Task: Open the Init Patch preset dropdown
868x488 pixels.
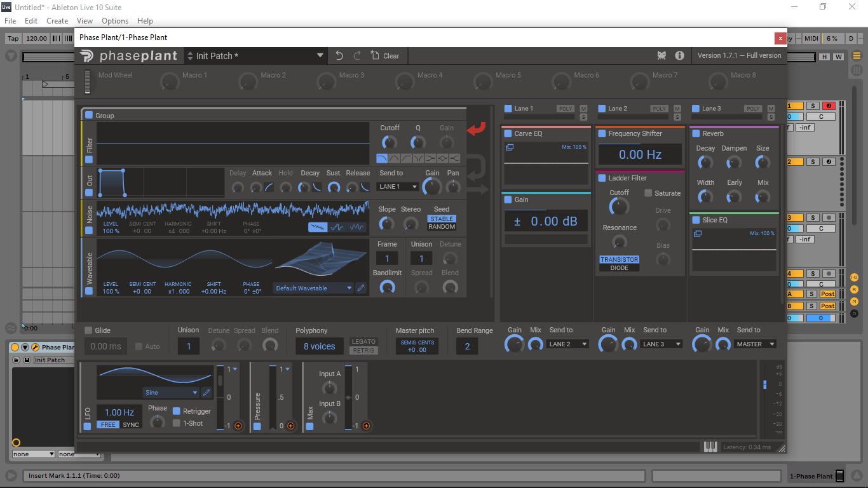Action: pos(320,56)
